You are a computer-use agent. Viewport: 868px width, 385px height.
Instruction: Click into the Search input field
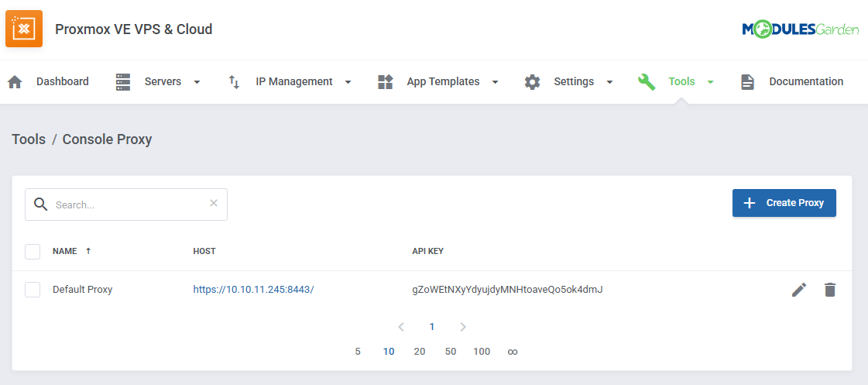tap(128, 205)
